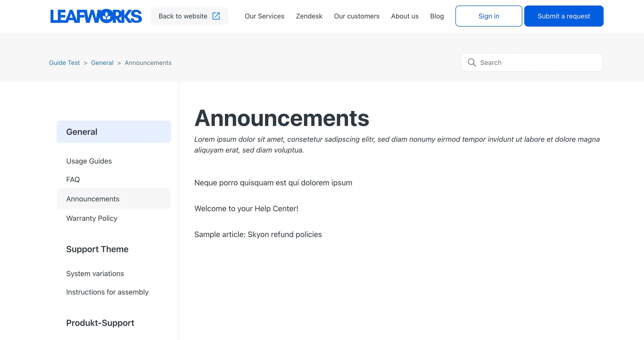The height and width of the screenshot is (340, 644).
Task: Go to Guide Test breadcrumb
Action: 64,62
